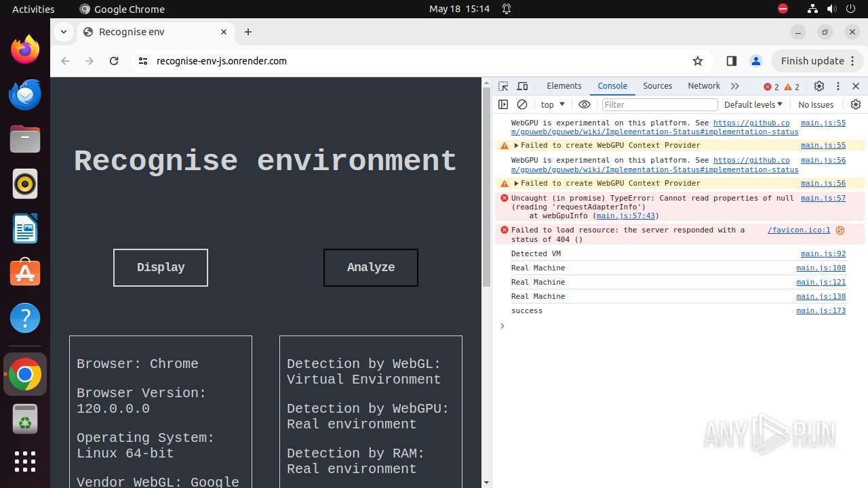This screenshot has width=868, height=488.
Task: Open the clock May 18 15:14
Action: pyautogui.click(x=459, y=9)
